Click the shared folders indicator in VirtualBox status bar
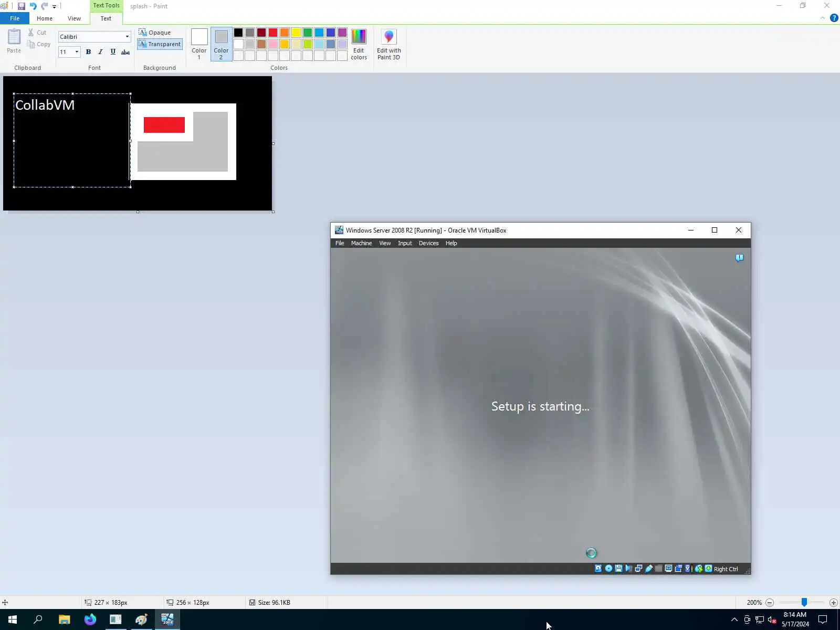Image resolution: width=840 pixels, height=630 pixels. (x=658, y=569)
